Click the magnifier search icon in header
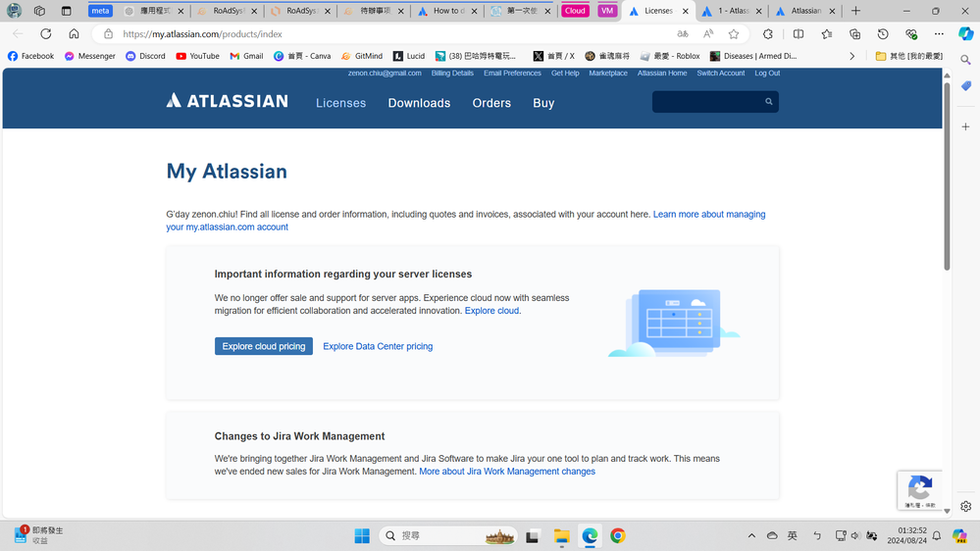The width and height of the screenshot is (980, 551). point(769,101)
